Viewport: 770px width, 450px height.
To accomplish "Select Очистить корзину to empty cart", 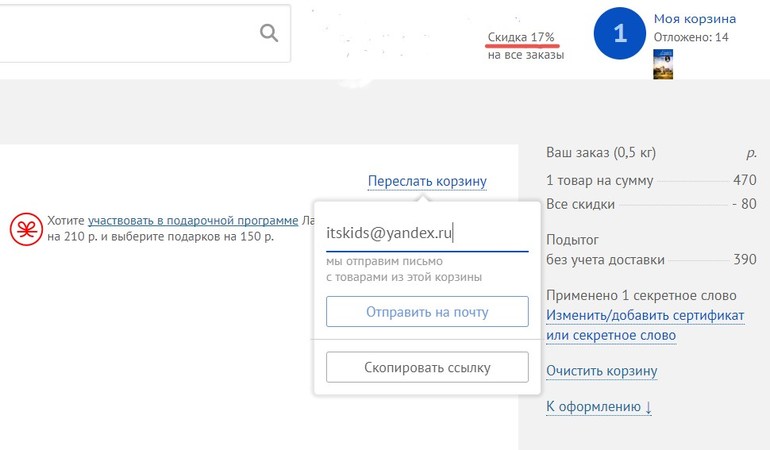I will click(x=601, y=371).
